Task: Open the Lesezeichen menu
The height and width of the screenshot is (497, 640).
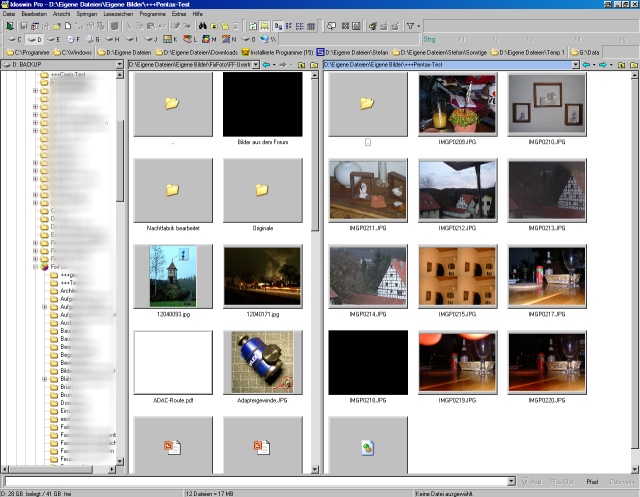Action: point(118,14)
